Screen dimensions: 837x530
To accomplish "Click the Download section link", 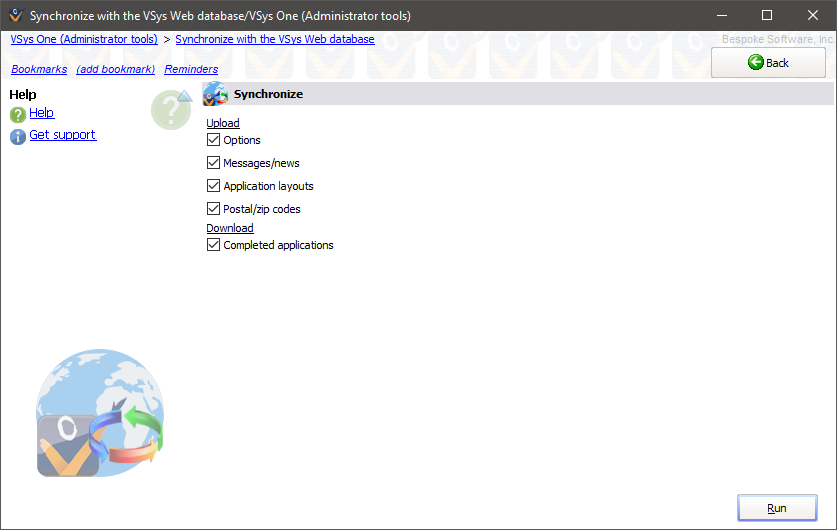I will 230,228.
